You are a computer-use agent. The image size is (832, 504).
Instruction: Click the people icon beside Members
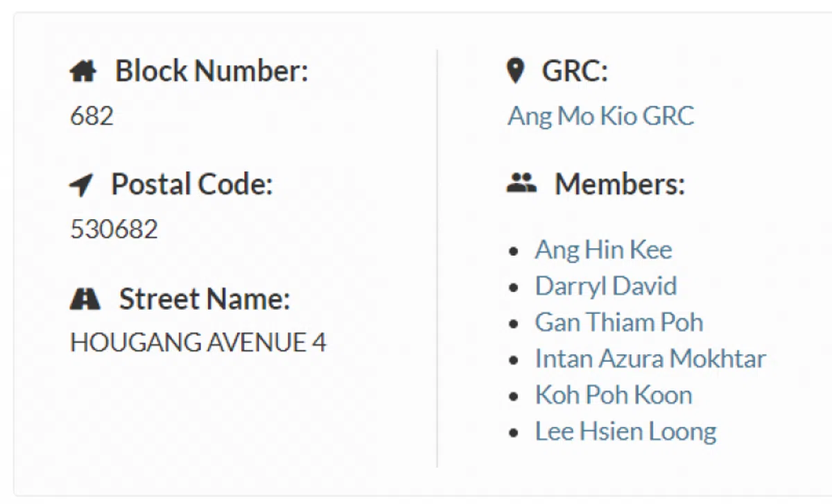521,184
